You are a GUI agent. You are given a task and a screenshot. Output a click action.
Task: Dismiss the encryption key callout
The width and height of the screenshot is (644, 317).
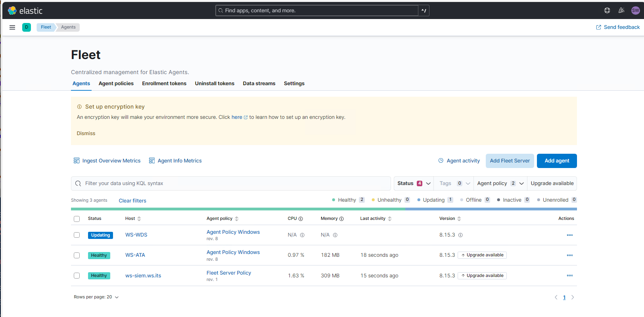[86, 134]
